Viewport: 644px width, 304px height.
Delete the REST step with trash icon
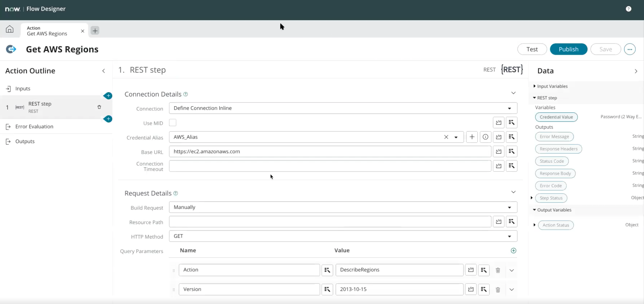99,107
